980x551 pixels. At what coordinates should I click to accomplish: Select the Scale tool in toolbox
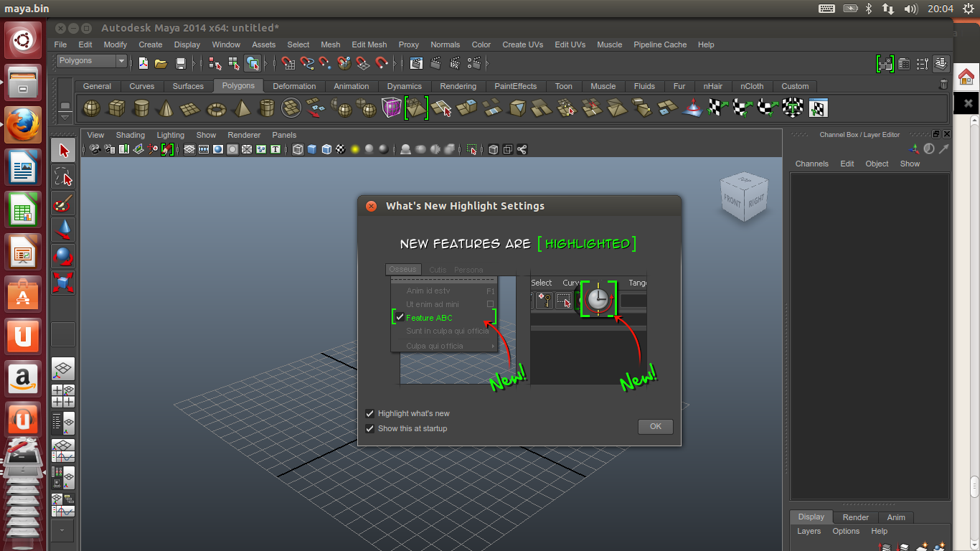point(64,283)
